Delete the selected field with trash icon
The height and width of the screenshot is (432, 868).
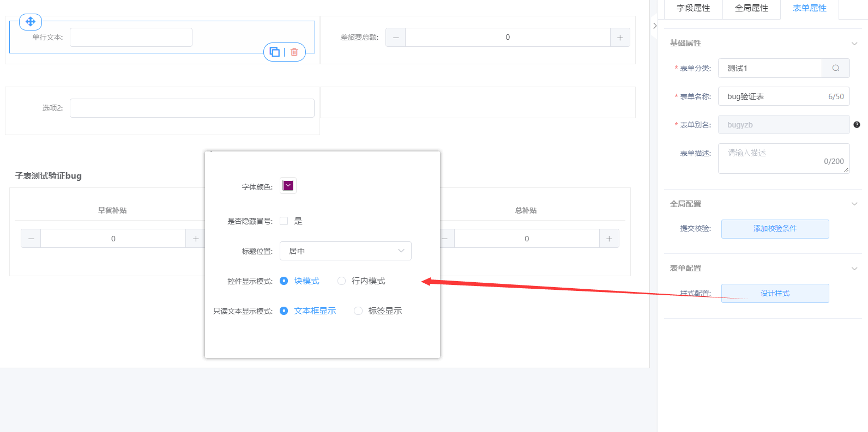(x=294, y=52)
